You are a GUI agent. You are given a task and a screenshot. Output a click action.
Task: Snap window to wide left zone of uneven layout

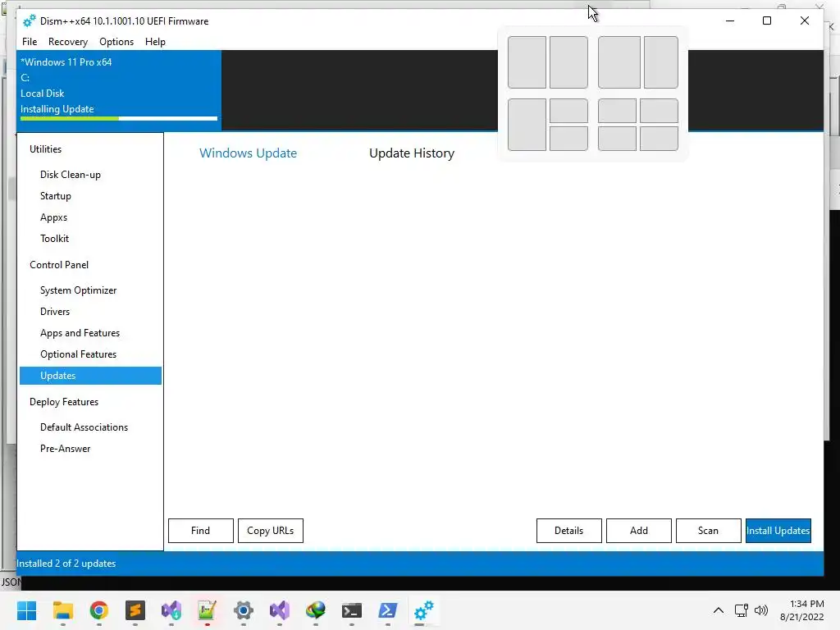pos(619,62)
